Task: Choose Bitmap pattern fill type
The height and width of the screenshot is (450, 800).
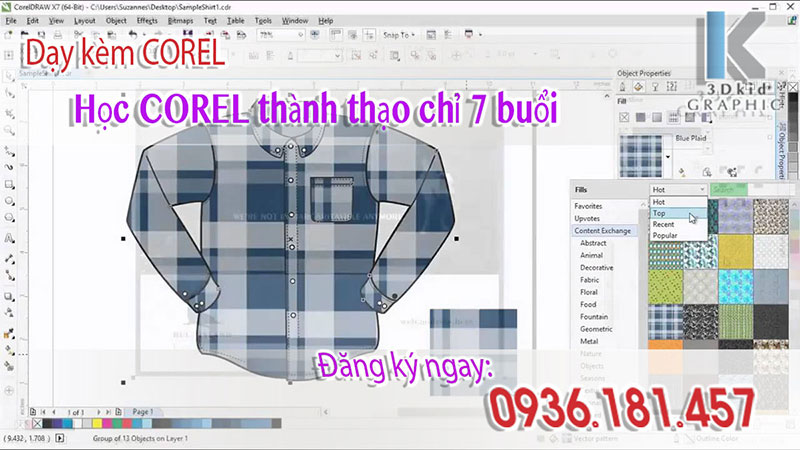Action: (690, 117)
